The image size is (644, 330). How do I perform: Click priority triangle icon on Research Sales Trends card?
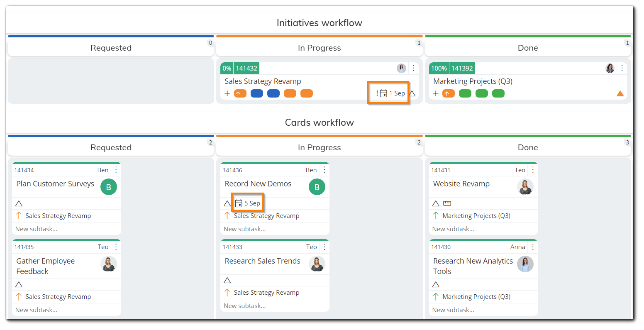tap(227, 280)
